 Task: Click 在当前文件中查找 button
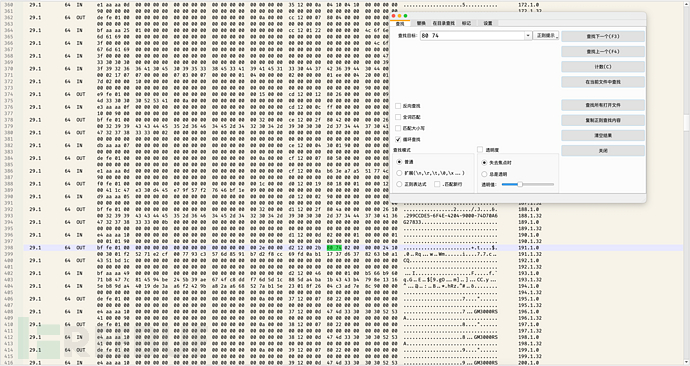(x=603, y=82)
